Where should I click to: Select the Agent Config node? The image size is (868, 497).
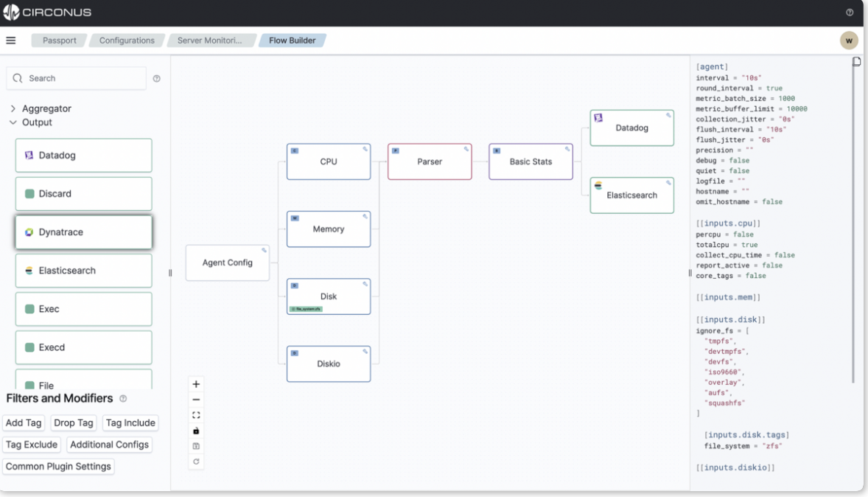tap(228, 263)
